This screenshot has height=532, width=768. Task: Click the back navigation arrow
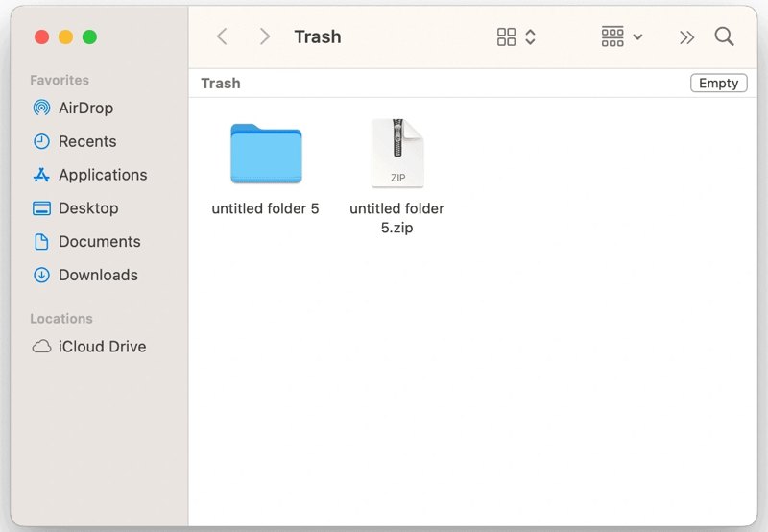(x=222, y=36)
